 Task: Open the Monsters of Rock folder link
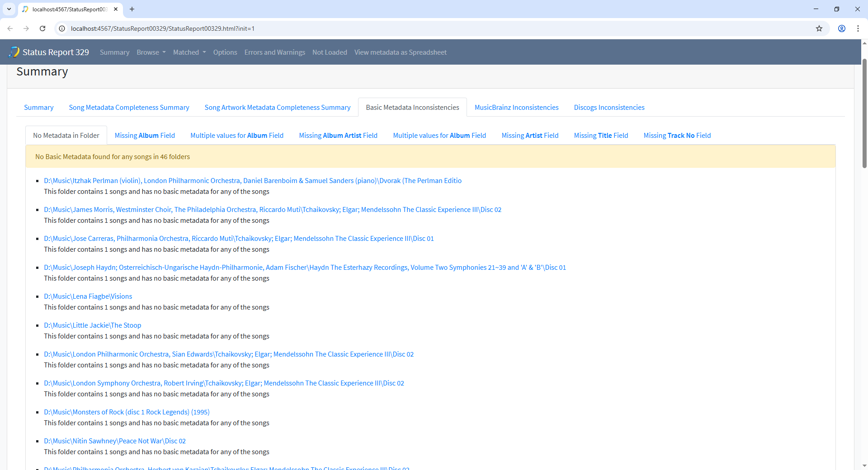coord(127,412)
